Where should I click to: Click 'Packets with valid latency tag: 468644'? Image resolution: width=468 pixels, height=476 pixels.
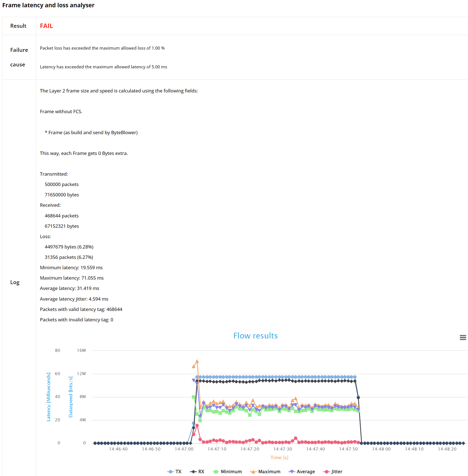tap(81, 309)
